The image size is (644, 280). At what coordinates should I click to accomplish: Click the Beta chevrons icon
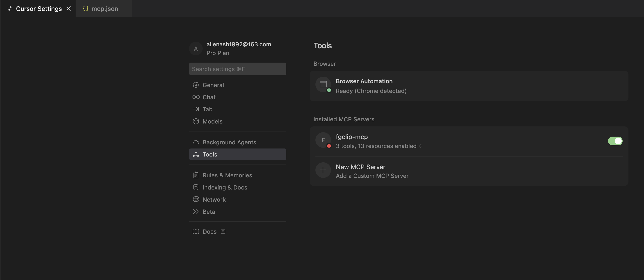pyautogui.click(x=196, y=212)
